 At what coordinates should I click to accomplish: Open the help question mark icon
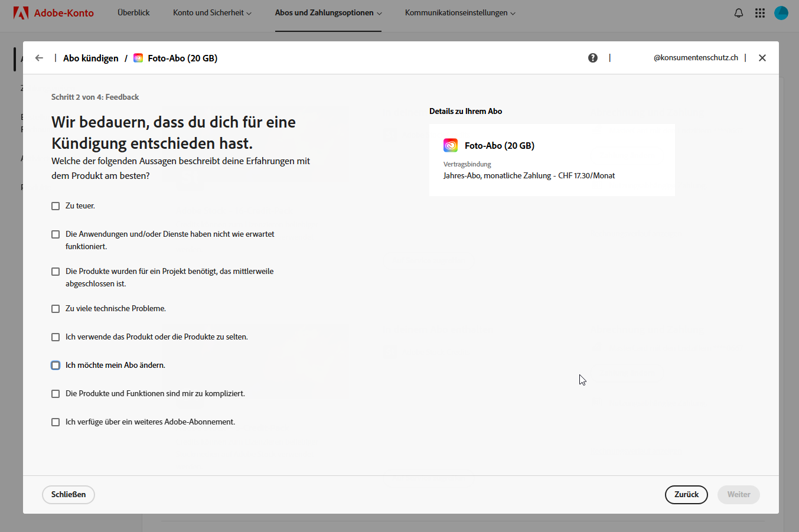click(593, 58)
